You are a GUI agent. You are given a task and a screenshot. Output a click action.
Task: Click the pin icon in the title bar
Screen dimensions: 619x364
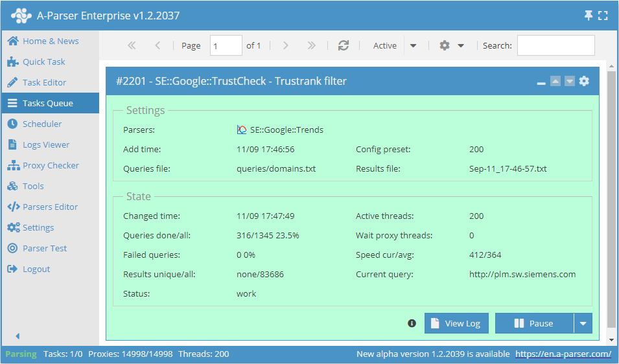pos(589,16)
